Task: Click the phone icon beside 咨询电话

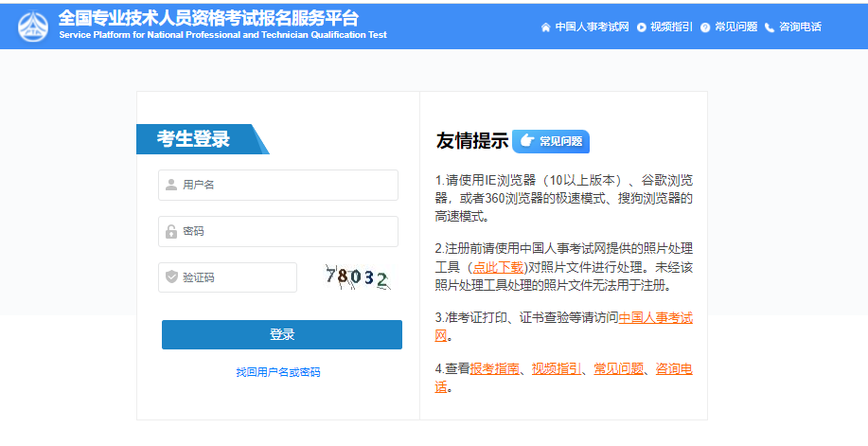Action: [770, 27]
